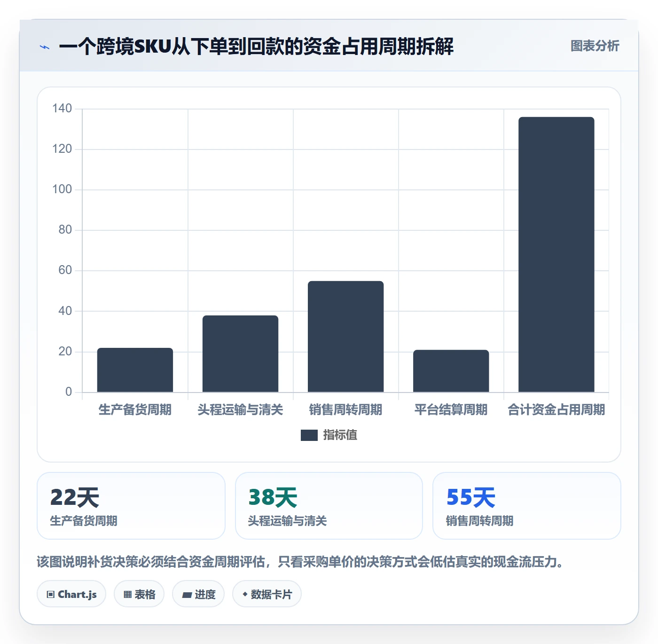Click the x-axis label 头程运输与清关
This screenshot has height=644, width=658.
tap(240, 410)
